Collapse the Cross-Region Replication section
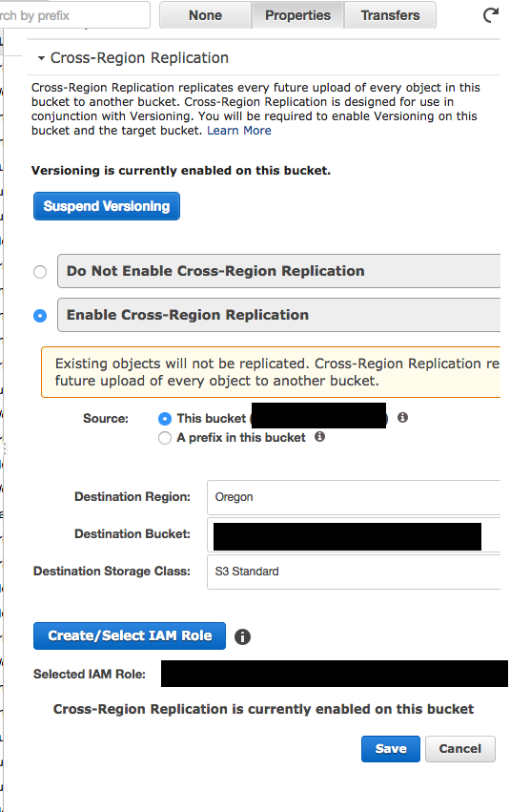 click(41, 58)
